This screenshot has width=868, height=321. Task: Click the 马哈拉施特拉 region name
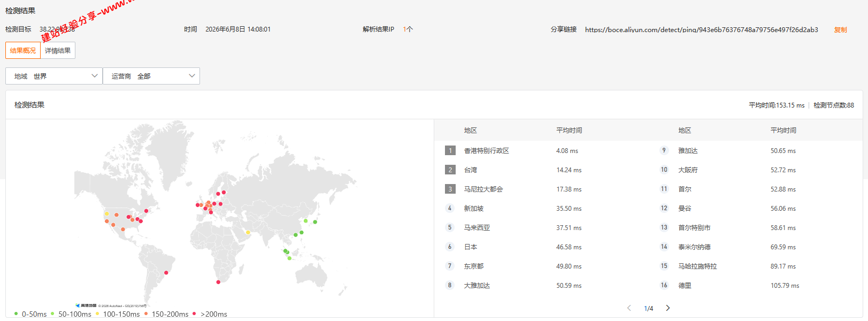697,266
